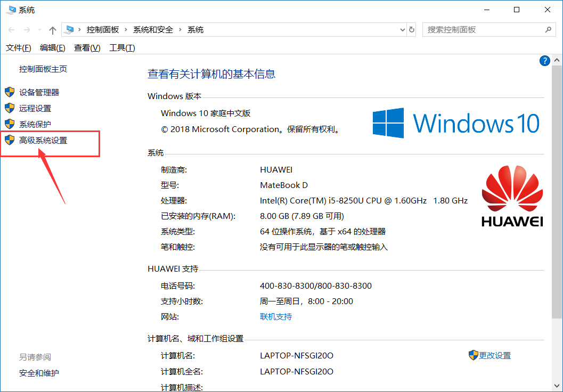
Task: Click the 没有可用于此显示器 pen and touch value
Action: pyautogui.click(x=323, y=247)
